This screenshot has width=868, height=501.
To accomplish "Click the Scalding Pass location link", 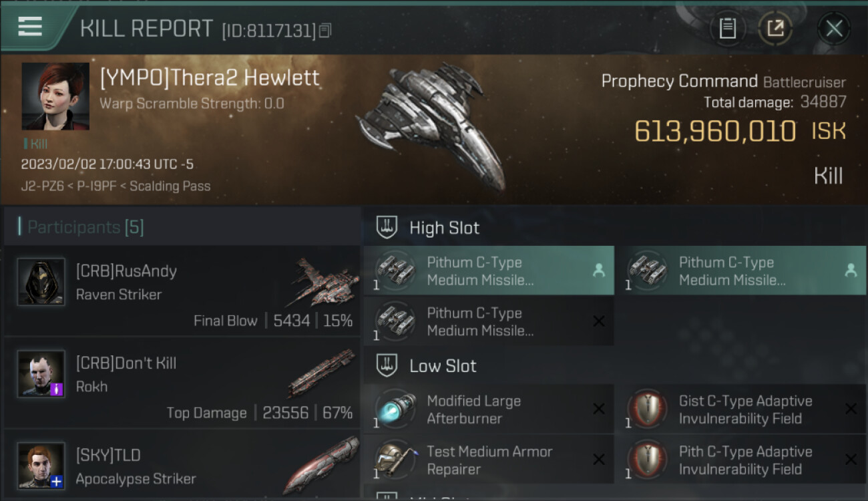I will (x=170, y=186).
